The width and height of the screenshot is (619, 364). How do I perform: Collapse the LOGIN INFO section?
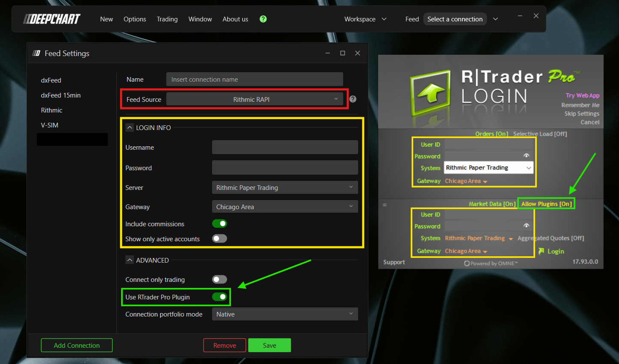[130, 127]
